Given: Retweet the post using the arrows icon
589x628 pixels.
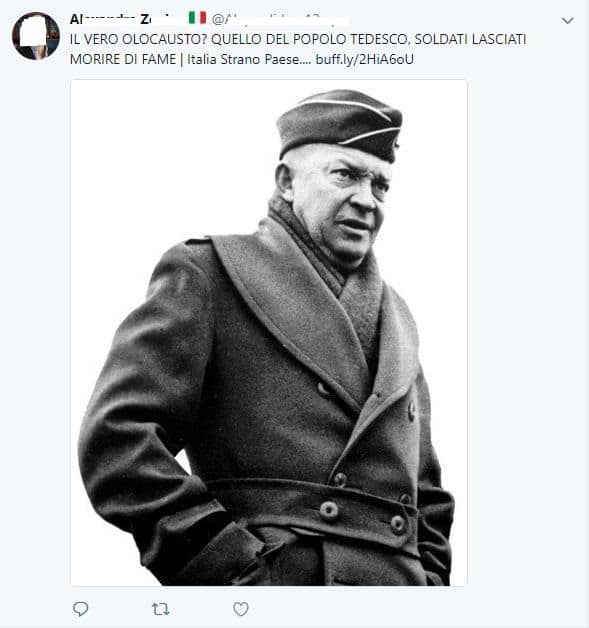Looking at the screenshot, I should 161,609.
